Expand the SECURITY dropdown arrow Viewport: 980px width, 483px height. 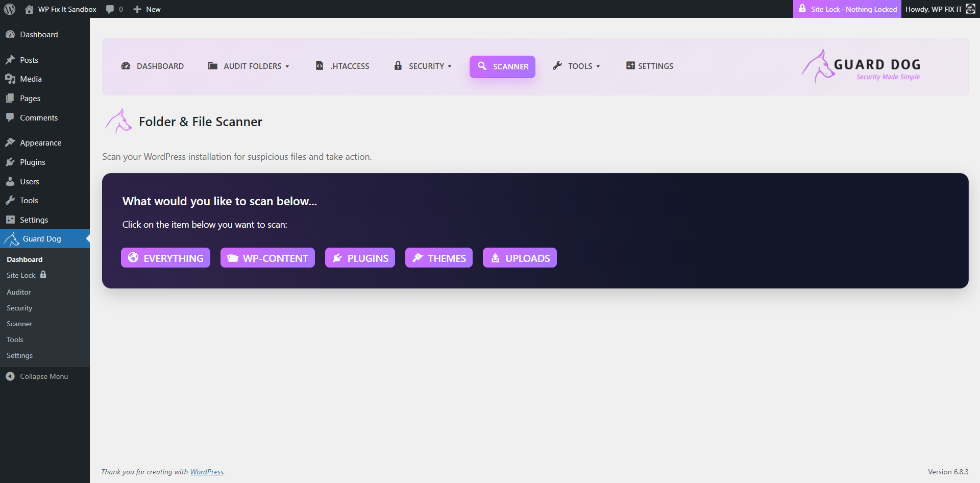click(x=450, y=66)
